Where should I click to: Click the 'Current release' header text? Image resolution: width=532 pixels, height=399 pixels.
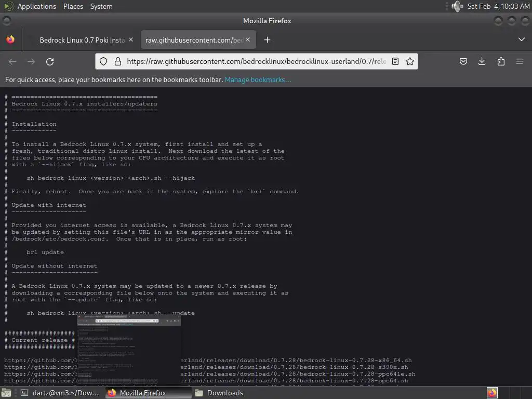pyautogui.click(x=39, y=340)
